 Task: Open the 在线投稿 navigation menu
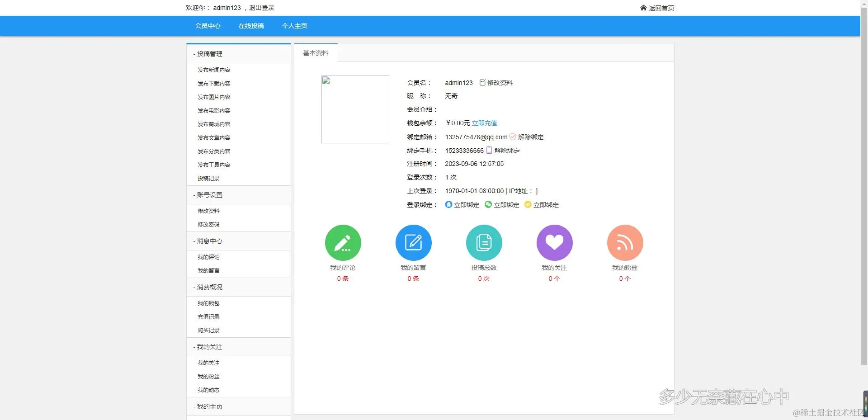point(251,26)
